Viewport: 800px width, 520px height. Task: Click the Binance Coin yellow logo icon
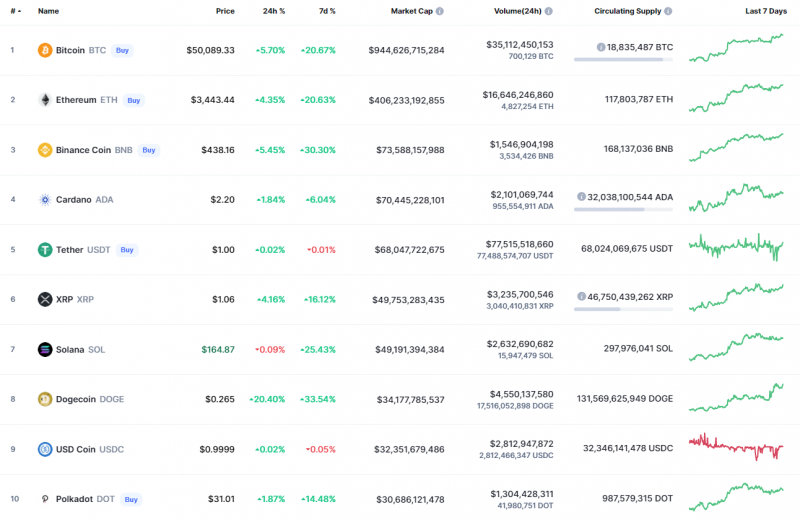coord(45,150)
